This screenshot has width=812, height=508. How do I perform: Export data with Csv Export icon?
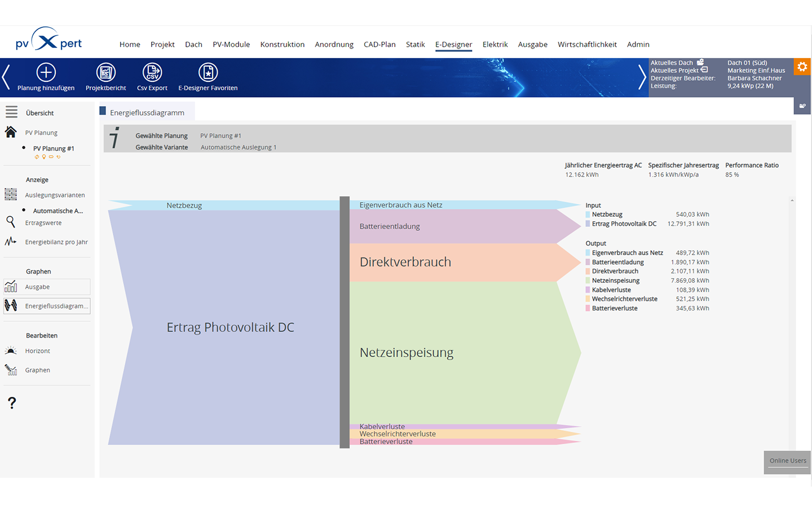point(152,72)
